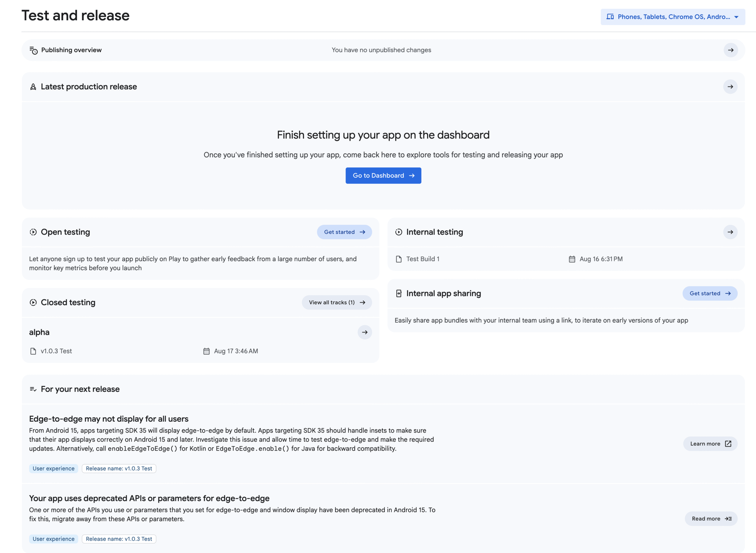Image resolution: width=756 pixels, height=553 pixels.
Task: Click the Internal app sharing icon
Action: pos(399,294)
